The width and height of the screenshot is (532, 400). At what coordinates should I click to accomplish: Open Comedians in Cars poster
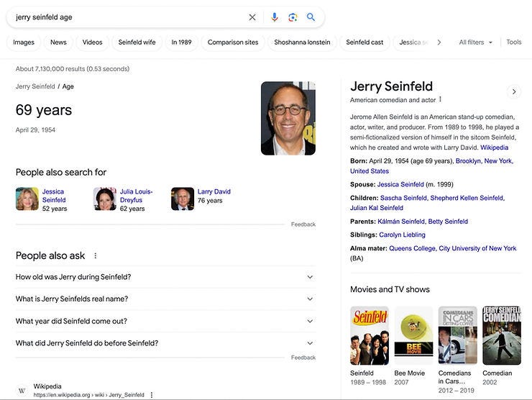coord(458,335)
